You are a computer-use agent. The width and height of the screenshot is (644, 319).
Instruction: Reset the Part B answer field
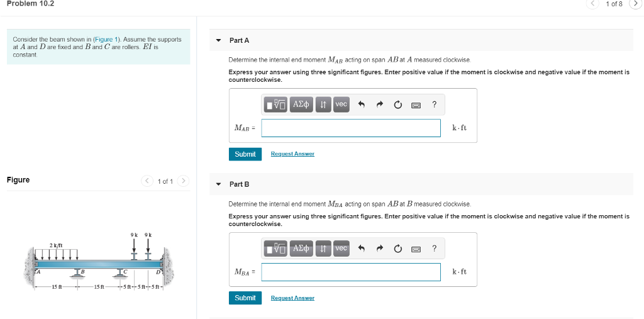pos(397,249)
